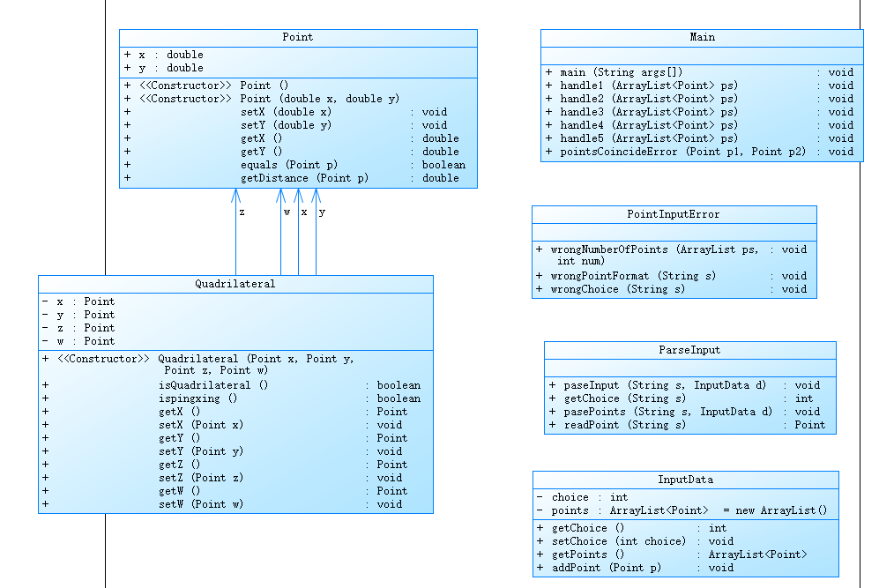Screen dimensions: 879x588
Task: Click the association role label 'w'
Action: 287,212
